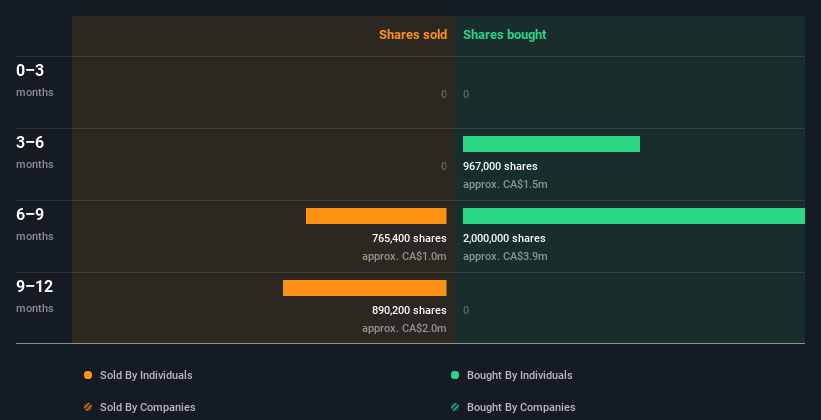Viewport: 821px width, 420px height.
Task: Click the striped Sold By Companies legend icon
Action: point(88,407)
